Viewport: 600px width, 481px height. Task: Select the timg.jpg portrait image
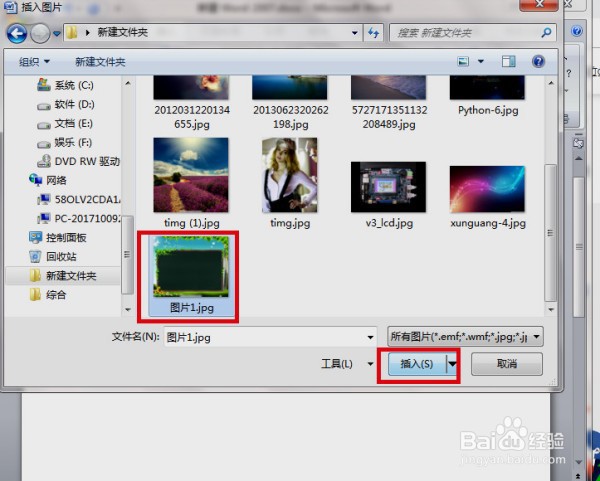tap(290, 183)
